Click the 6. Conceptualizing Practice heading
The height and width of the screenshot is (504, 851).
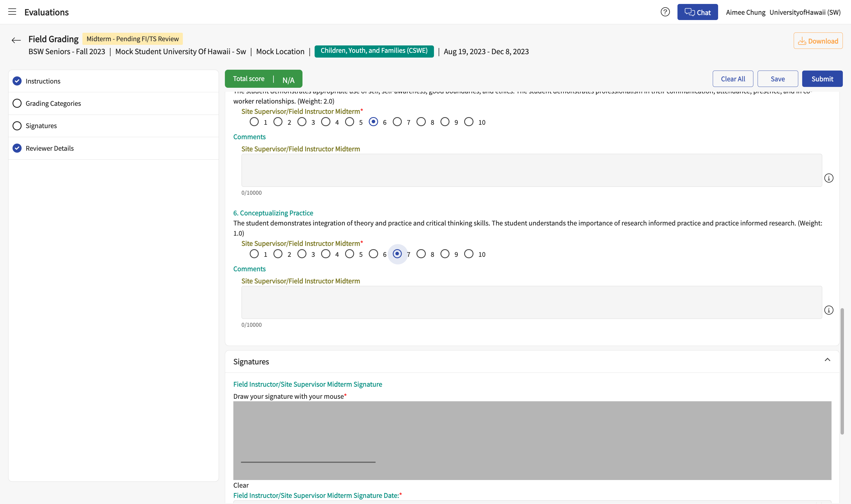pos(273,213)
